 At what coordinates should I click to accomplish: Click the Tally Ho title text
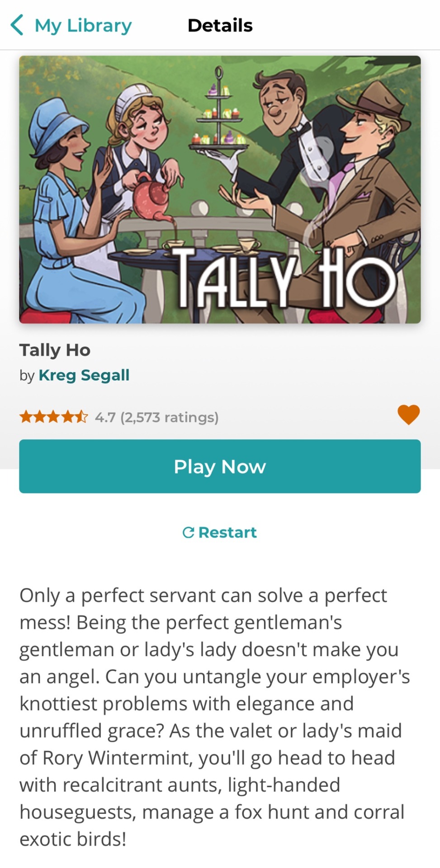click(x=55, y=350)
